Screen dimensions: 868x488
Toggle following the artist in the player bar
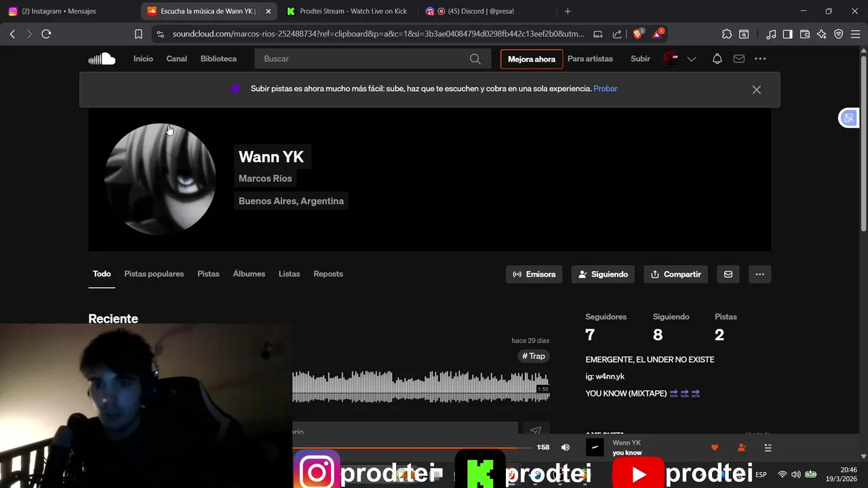(741, 447)
